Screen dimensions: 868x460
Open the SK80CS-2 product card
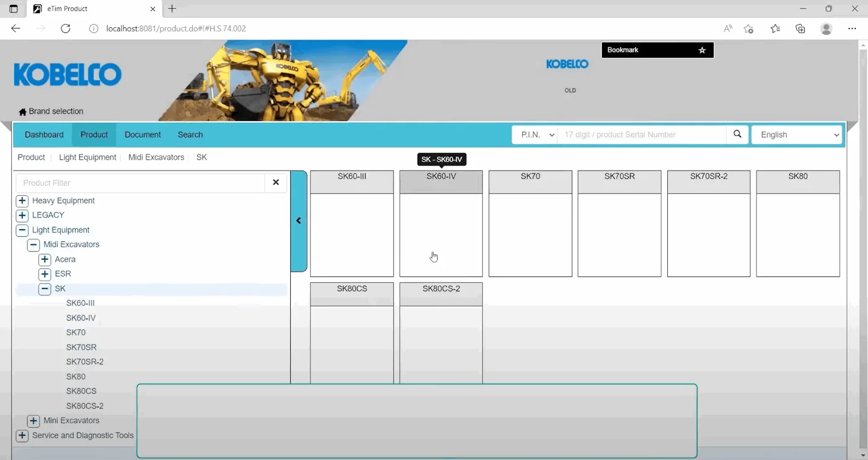tap(441, 333)
